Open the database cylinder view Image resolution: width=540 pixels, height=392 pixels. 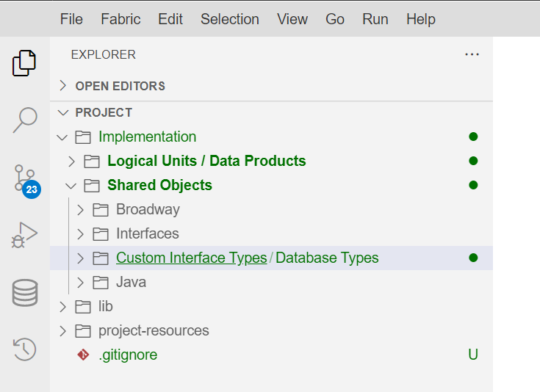pyautogui.click(x=25, y=293)
